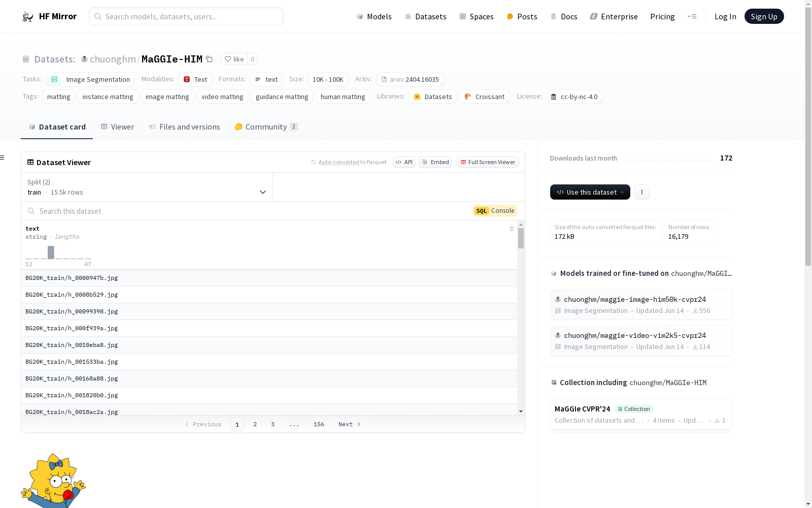Expand the Split train dropdown
The height and width of the screenshot is (508, 812).
pyautogui.click(x=147, y=187)
